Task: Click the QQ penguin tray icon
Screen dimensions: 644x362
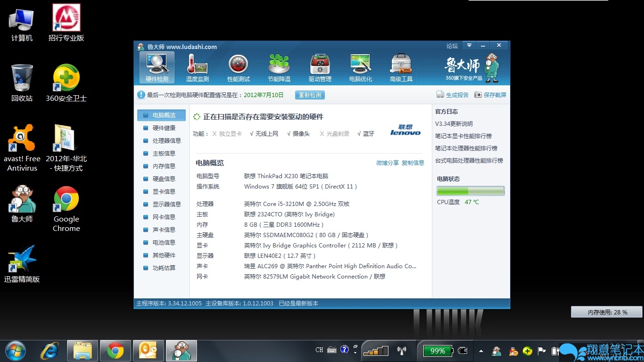Action: (x=513, y=351)
